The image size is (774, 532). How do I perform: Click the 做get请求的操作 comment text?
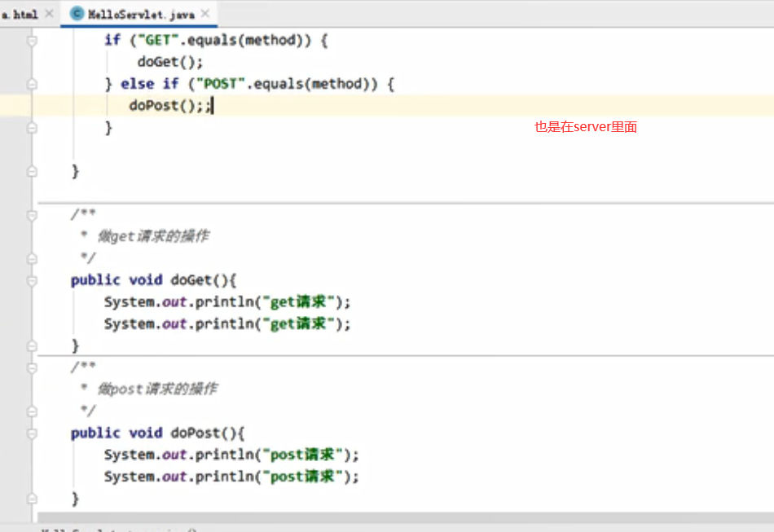click(x=153, y=236)
